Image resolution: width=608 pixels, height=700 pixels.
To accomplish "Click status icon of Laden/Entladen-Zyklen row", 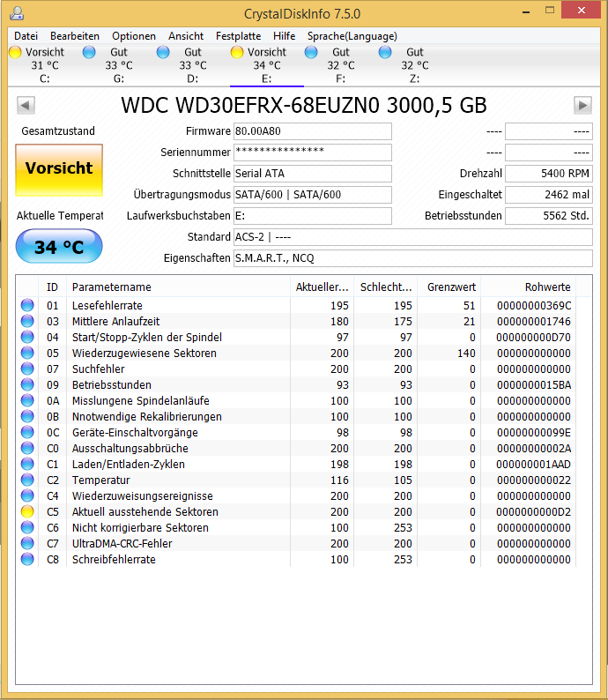I will (x=27, y=464).
